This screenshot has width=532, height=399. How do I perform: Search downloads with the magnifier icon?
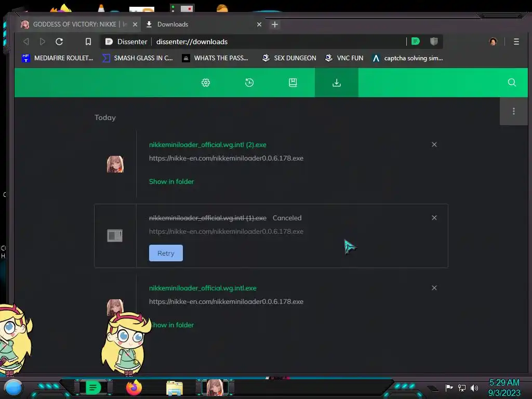pyautogui.click(x=512, y=83)
